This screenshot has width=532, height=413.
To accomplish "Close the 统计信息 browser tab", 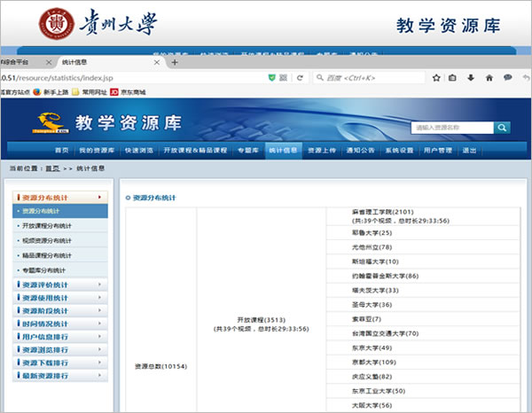I will (157, 62).
